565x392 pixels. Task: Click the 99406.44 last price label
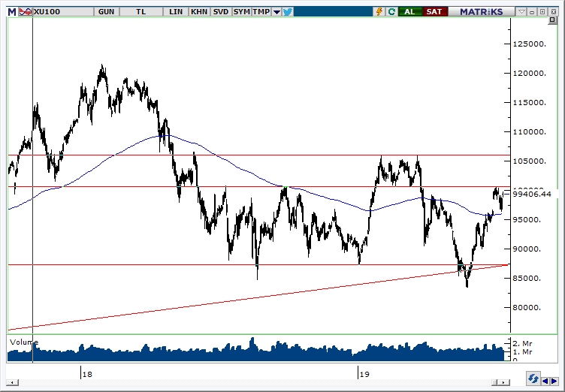tap(532, 194)
